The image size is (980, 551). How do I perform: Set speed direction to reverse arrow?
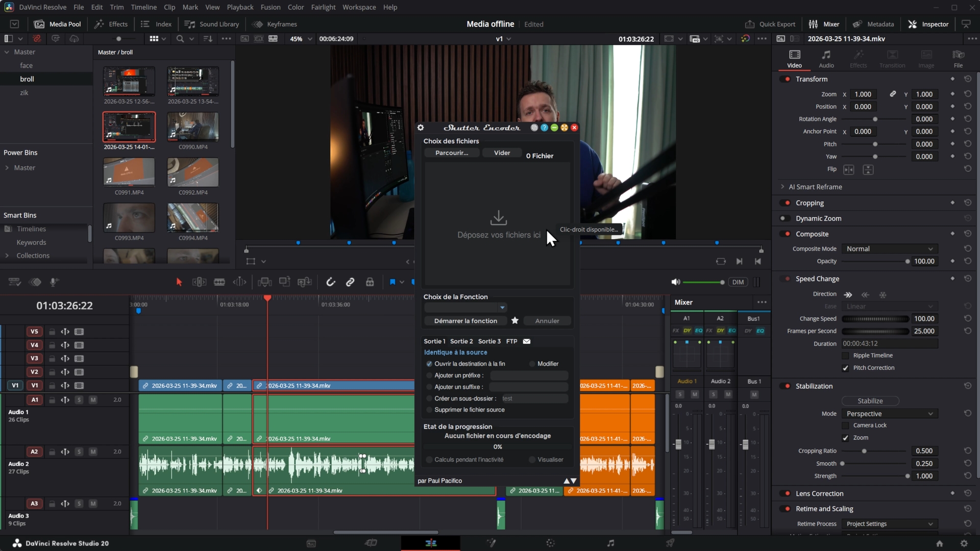pos(865,295)
